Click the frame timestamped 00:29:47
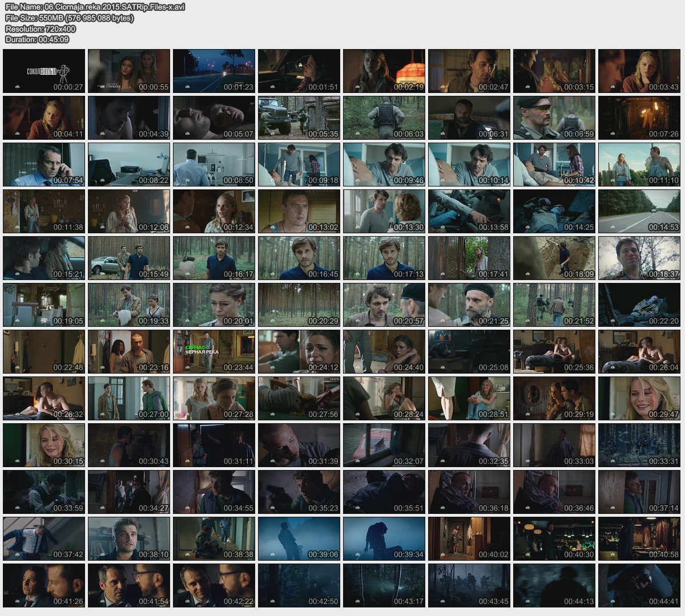This screenshot has width=685, height=616. click(639, 398)
